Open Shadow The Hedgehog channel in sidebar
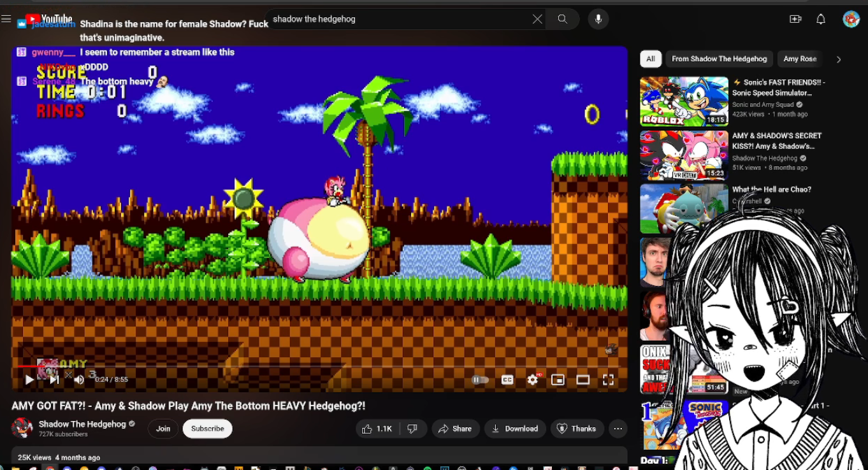The height and width of the screenshot is (470, 868). coord(765,159)
